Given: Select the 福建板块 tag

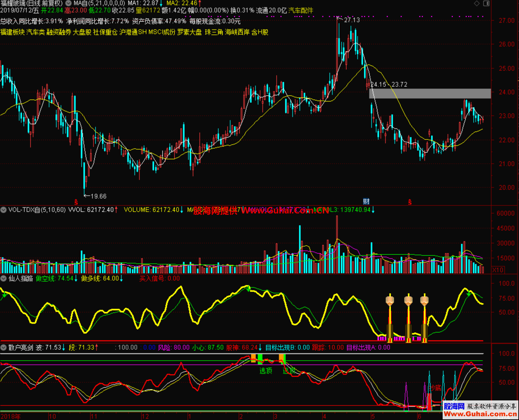Looking at the screenshot, I should tap(12, 32).
